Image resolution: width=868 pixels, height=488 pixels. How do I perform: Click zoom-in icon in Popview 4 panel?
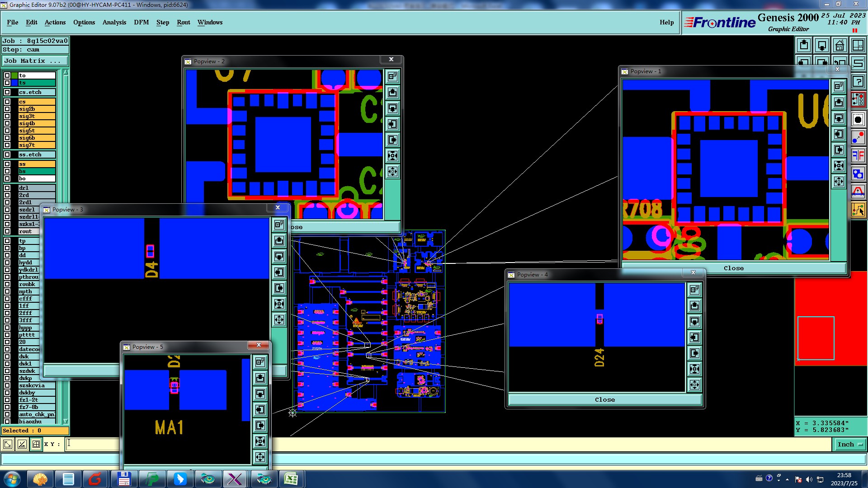pos(695,369)
